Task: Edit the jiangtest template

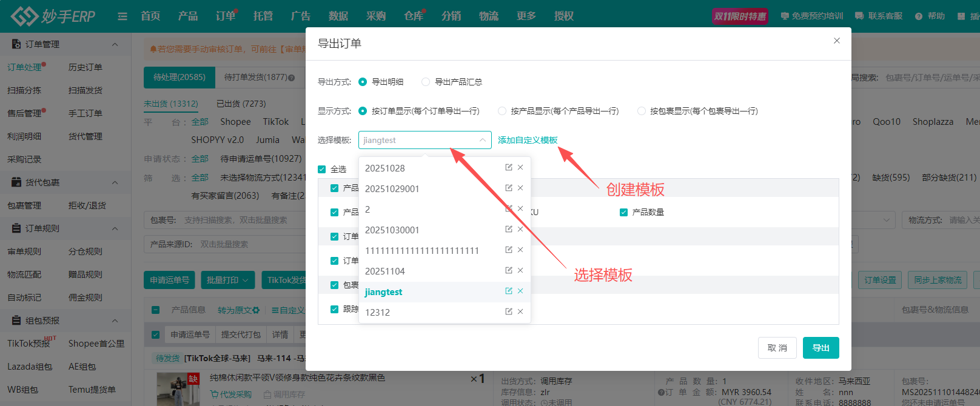Action: [x=509, y=291]
